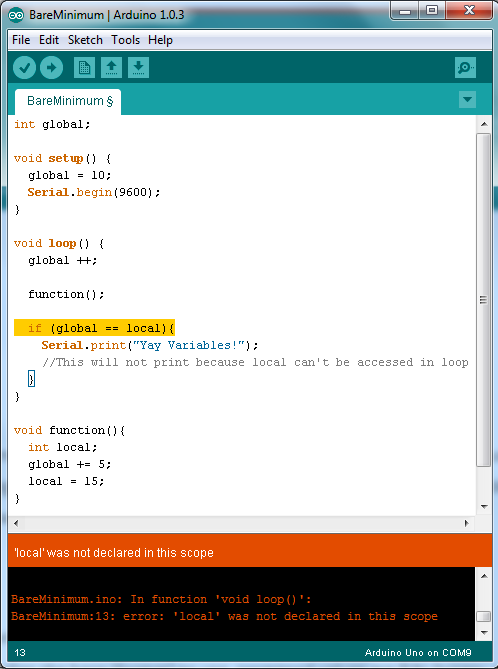Place cursor on highlighted if (global == local) line
The height and width of the screenshot is (669, 498).
pyautogui.click(x=94, y=328)
